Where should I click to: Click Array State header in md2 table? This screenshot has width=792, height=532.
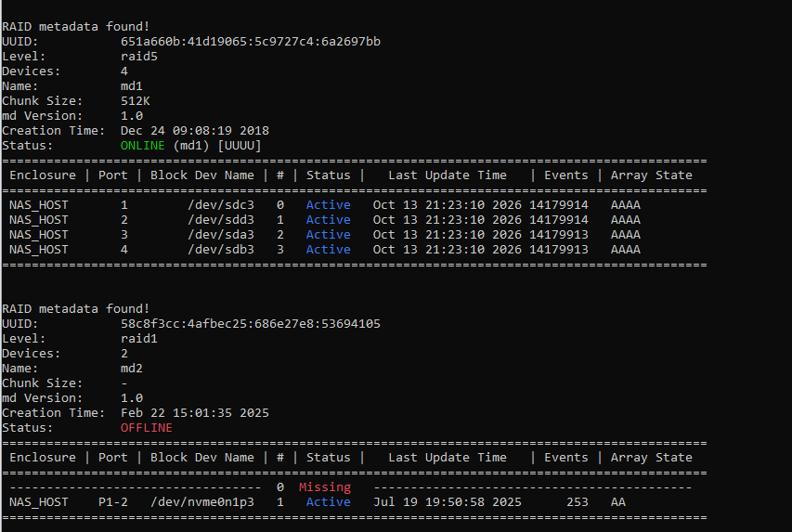[x=652, y=457]
